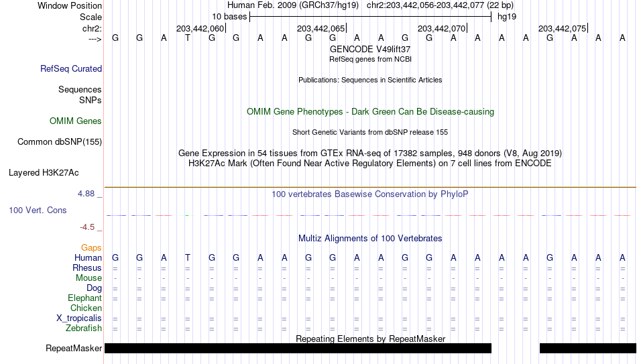Click the GTEx Gene Expression title text
This screenshot has height=364, width=637.
[370, 153]
